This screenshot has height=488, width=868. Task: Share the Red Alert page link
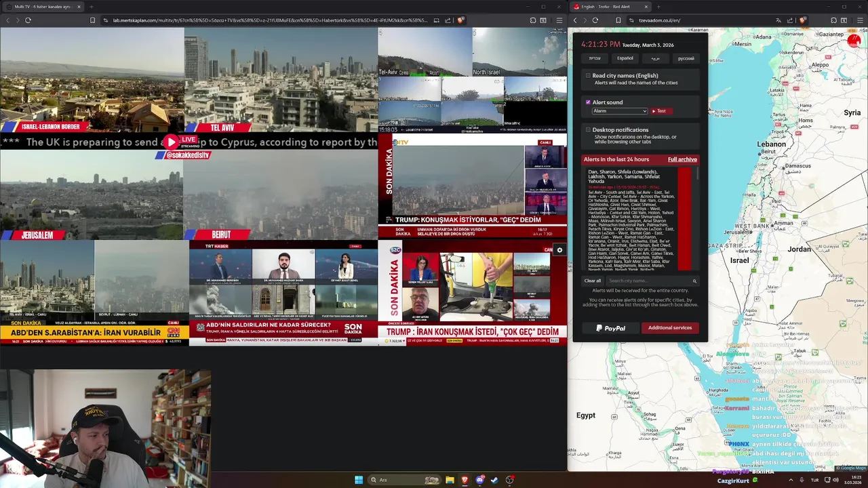pos(790,20)
